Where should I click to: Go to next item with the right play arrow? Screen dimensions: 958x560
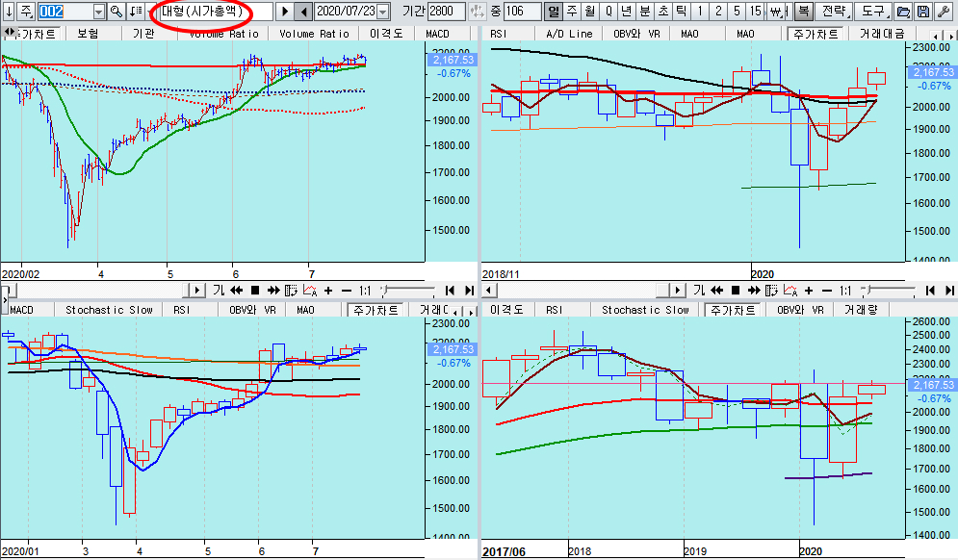pos(284,11)
